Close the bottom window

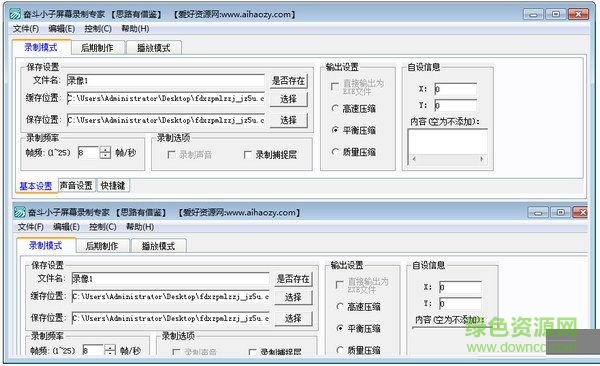tap(580, 212)
